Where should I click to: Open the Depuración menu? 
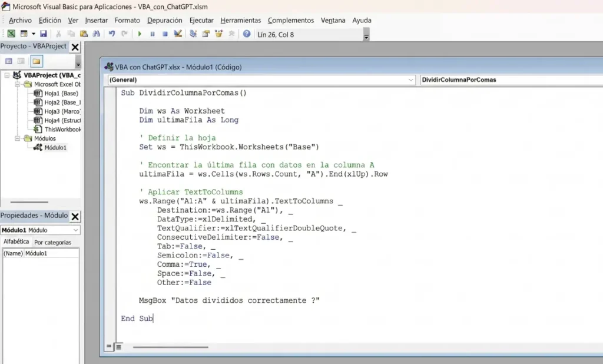coord(165,21)
